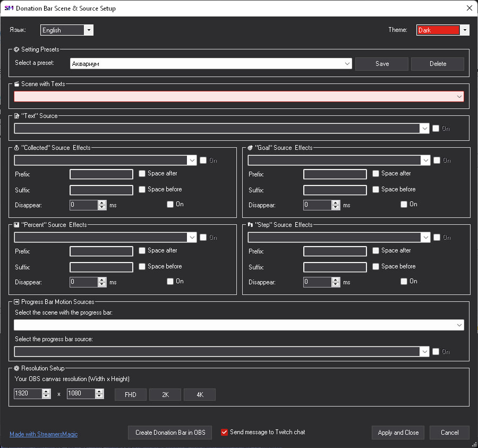Viewport: 478px width, 448px height.
Task: Increase the canvas width 1920 spinner
Action: pos(46,391)
